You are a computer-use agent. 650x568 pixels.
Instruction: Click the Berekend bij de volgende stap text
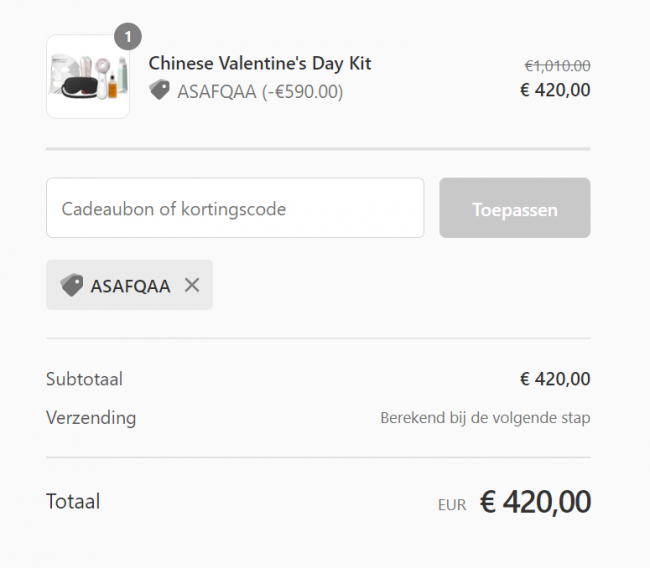point(485,418)
